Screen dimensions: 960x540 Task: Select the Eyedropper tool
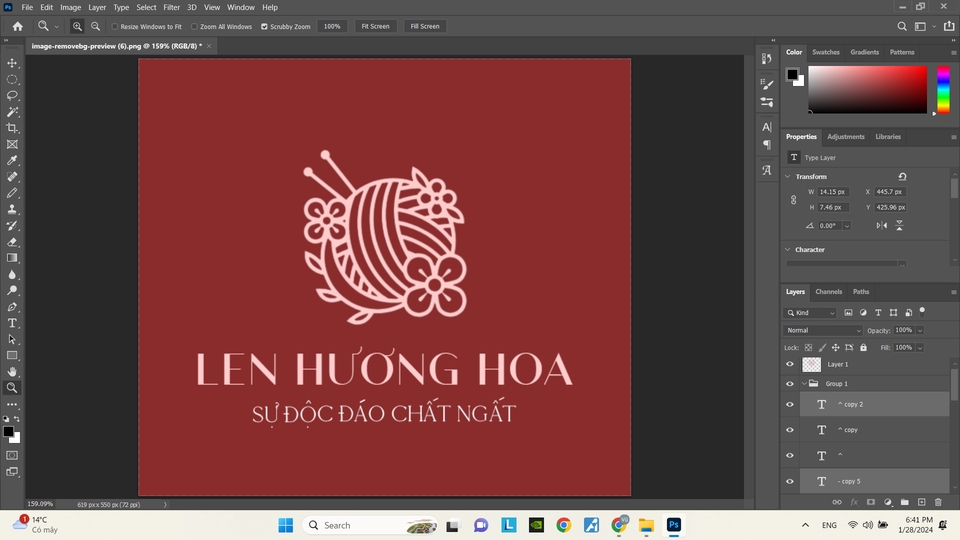[x=12, y=160]
